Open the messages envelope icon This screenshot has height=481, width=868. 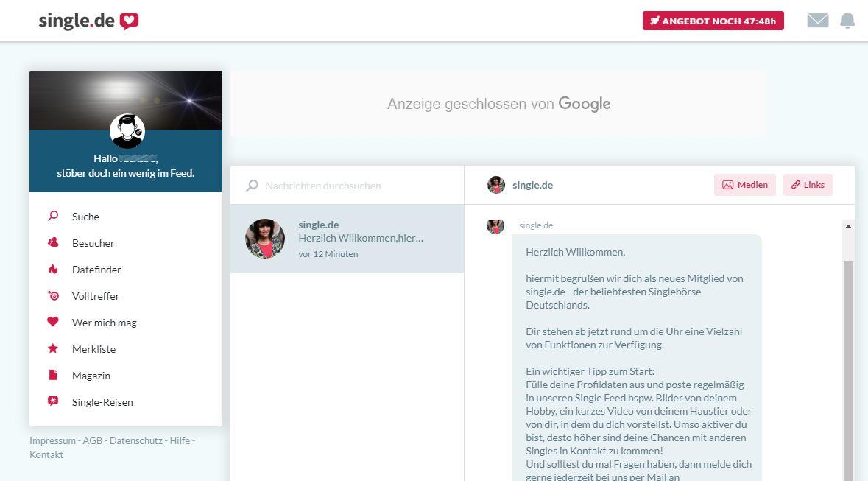coord(818,21)
